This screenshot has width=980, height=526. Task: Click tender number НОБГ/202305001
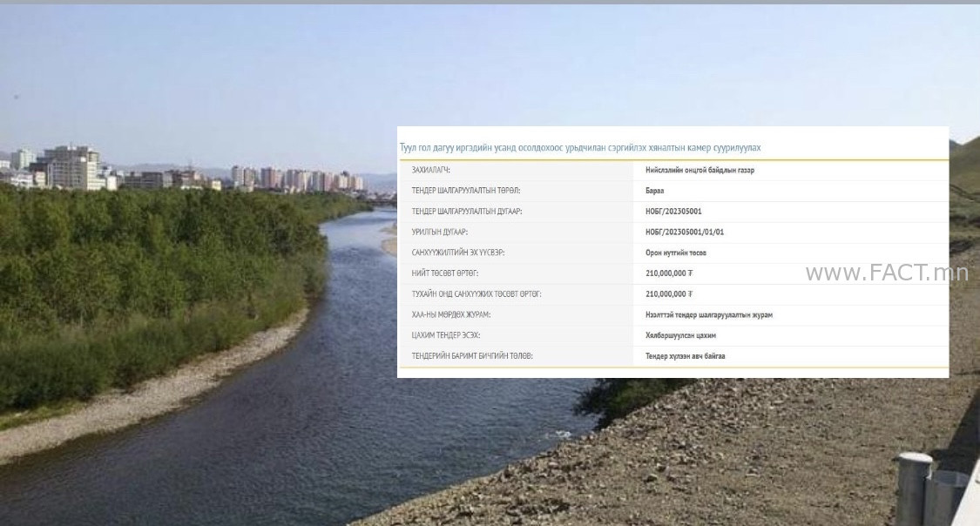(673, 212)
